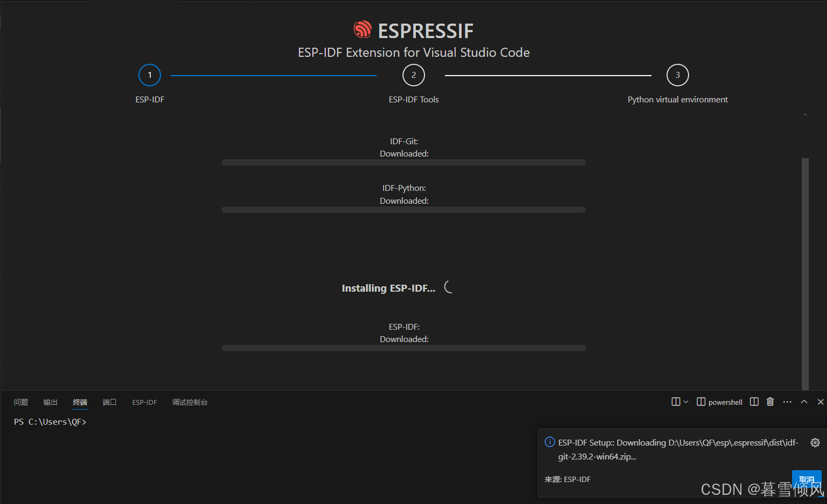Select the powershell terminal entry

click(x=720, y=402)
